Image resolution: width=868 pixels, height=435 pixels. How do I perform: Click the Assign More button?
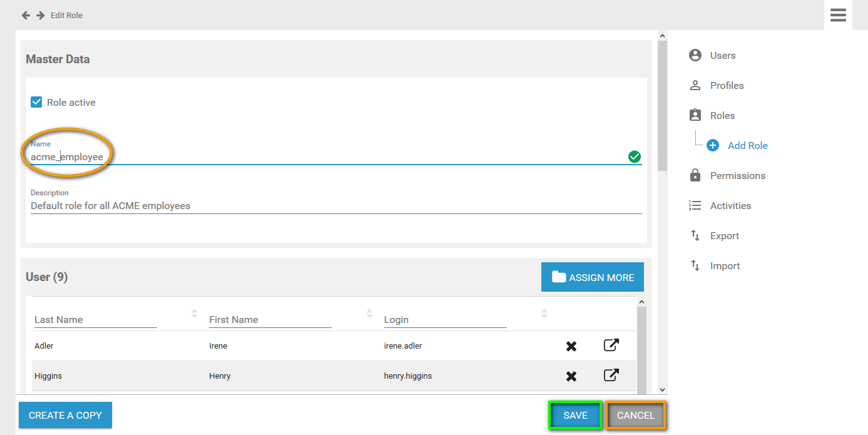point(592,277)
